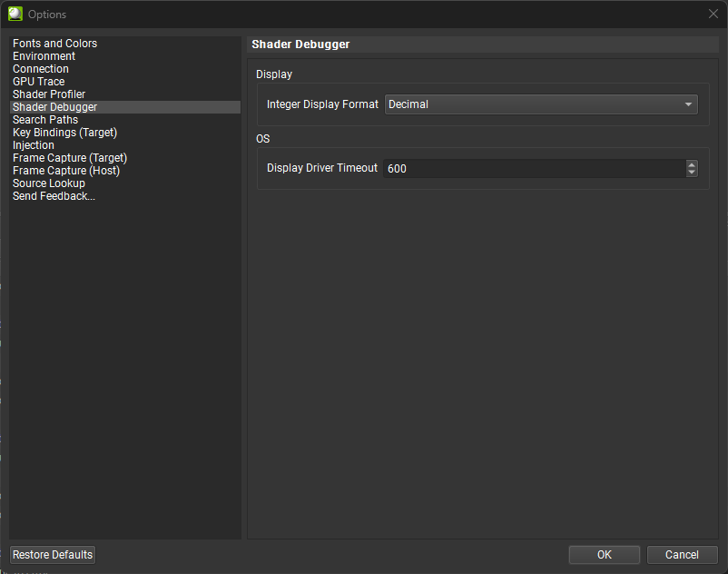
Task: Select Key Bindings (Target) options
Action: click(x=64, y=132)
